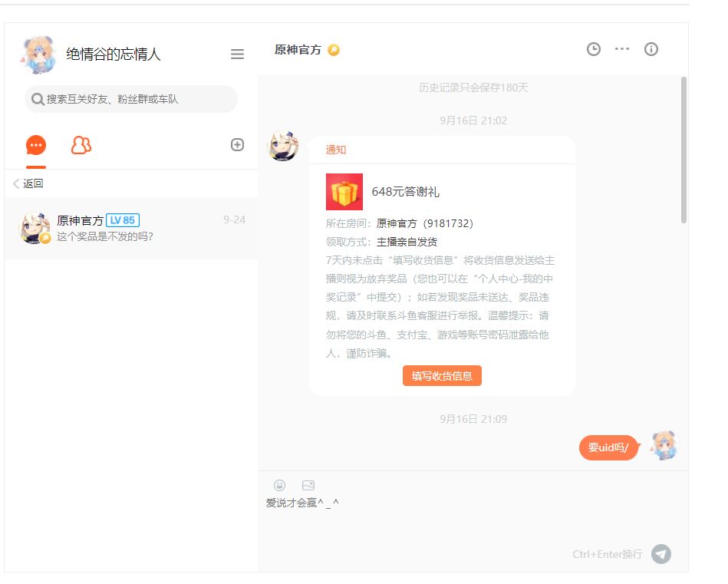Screen dimensions: 728x584
Task: Click the sender avatar beside the notification
Action: [283, 146]
